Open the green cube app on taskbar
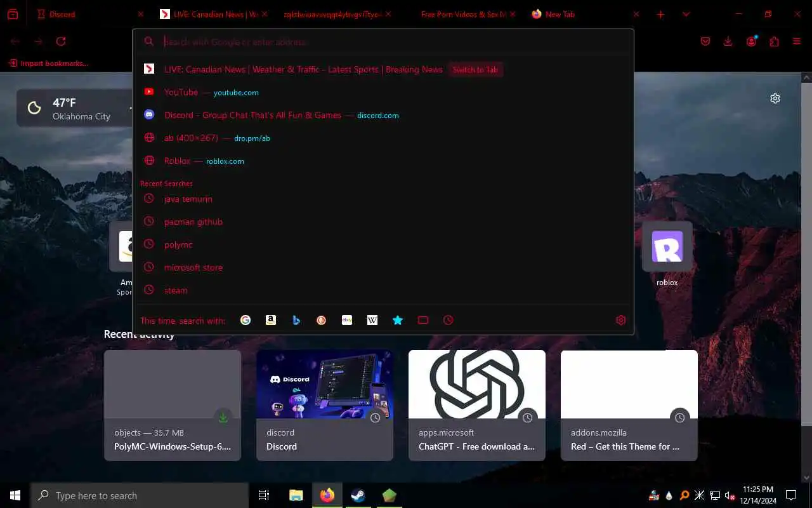The image size is (812, 508). coord(390,495)
